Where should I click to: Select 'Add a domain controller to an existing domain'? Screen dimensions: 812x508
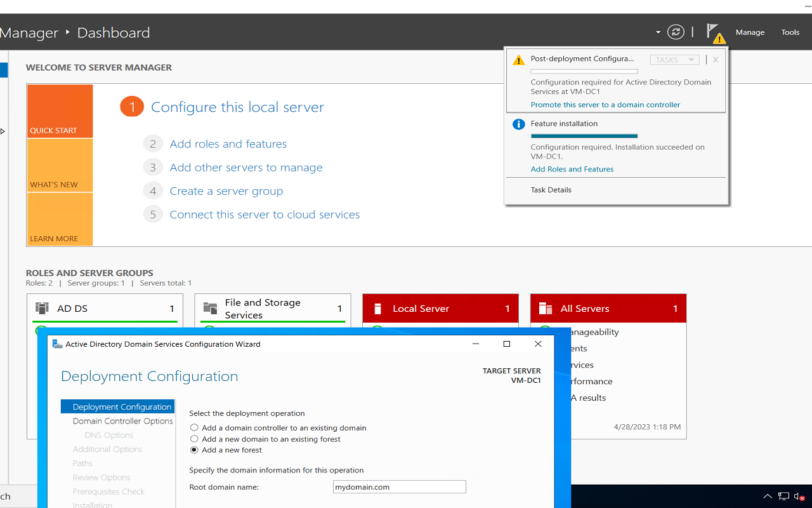pos(194,428)
